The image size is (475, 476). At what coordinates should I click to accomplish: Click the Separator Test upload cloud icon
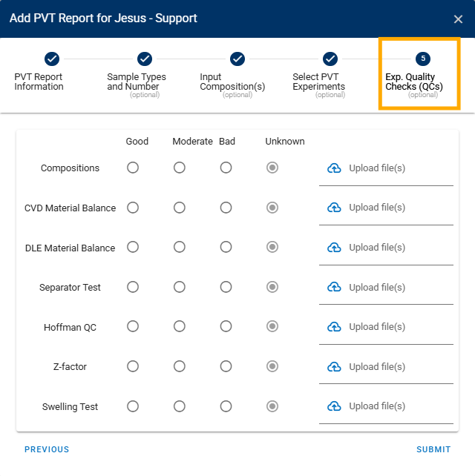pyautogui.click(x=334, y=287)
